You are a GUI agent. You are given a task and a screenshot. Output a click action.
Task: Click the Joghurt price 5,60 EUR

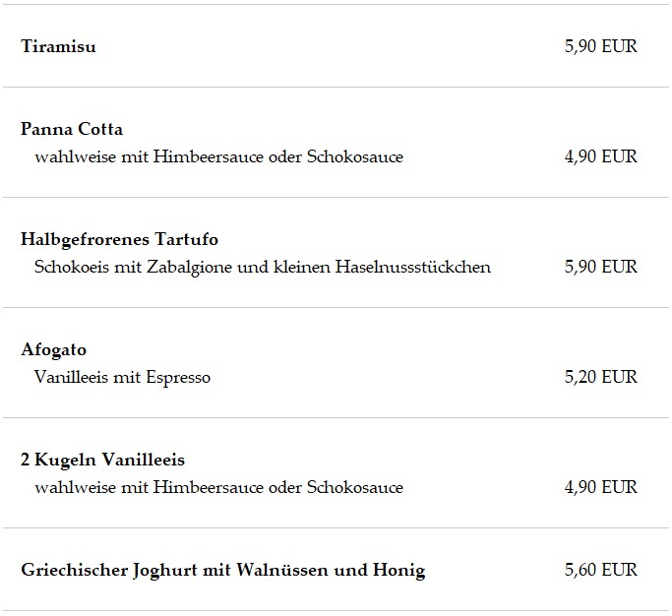click(x=600, y=570)
